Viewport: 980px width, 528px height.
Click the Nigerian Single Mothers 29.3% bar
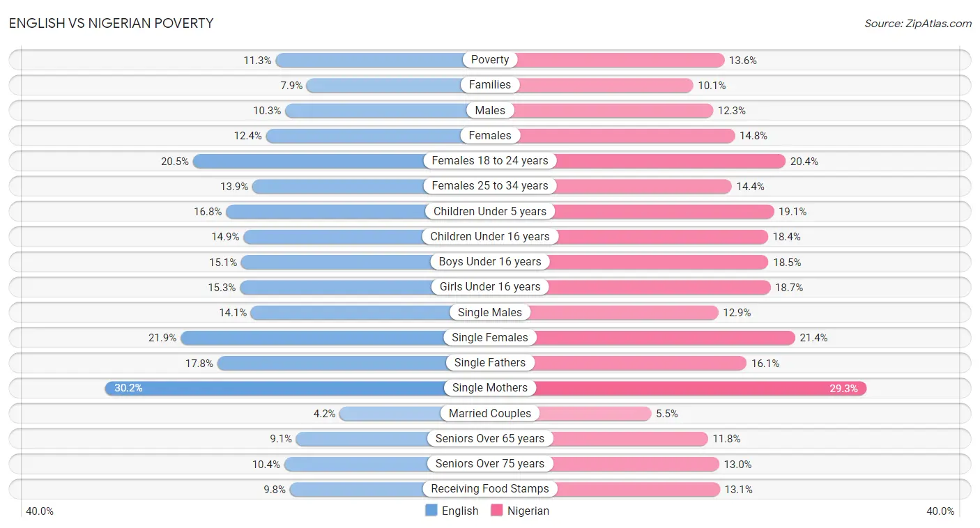click(678, 388)
